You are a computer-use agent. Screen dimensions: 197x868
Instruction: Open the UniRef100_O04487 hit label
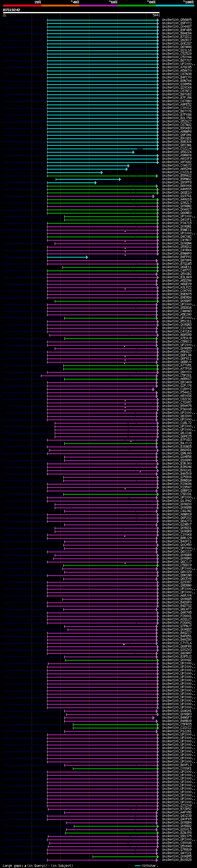click(x=177, y=26)
